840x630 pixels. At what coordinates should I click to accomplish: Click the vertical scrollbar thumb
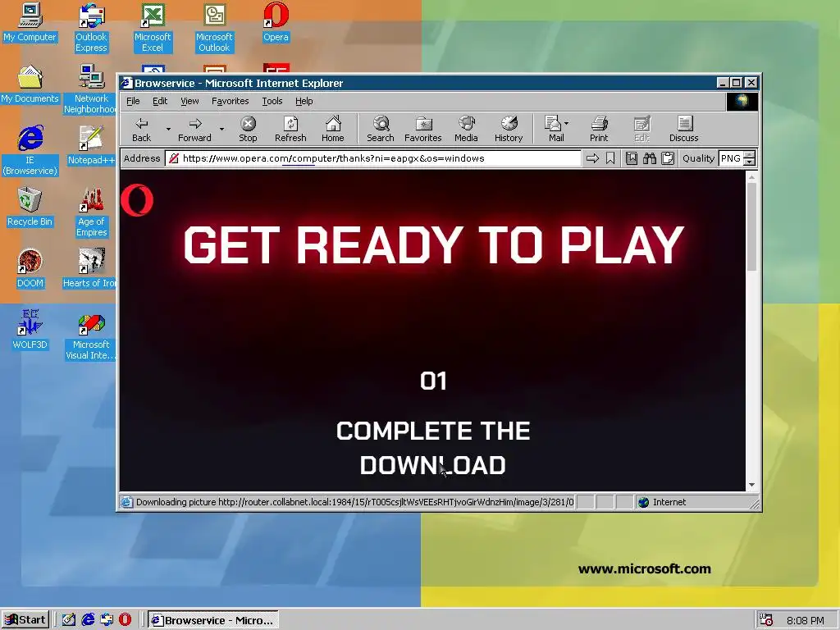[751, 226]
